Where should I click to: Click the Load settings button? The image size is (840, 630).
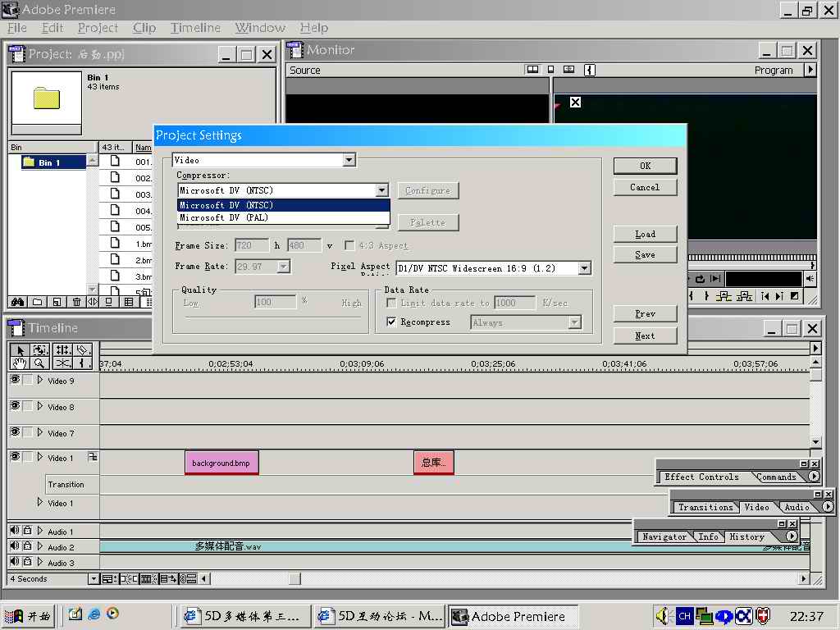(645, 234)
